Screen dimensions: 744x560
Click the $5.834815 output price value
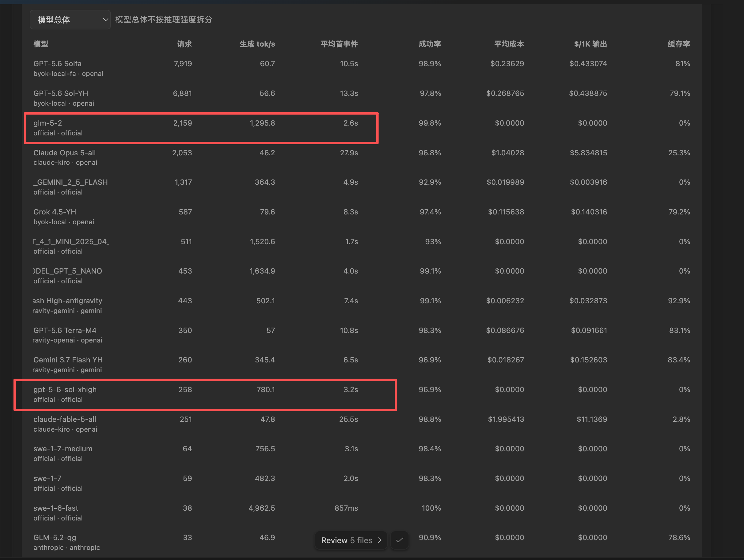[588, 153]
